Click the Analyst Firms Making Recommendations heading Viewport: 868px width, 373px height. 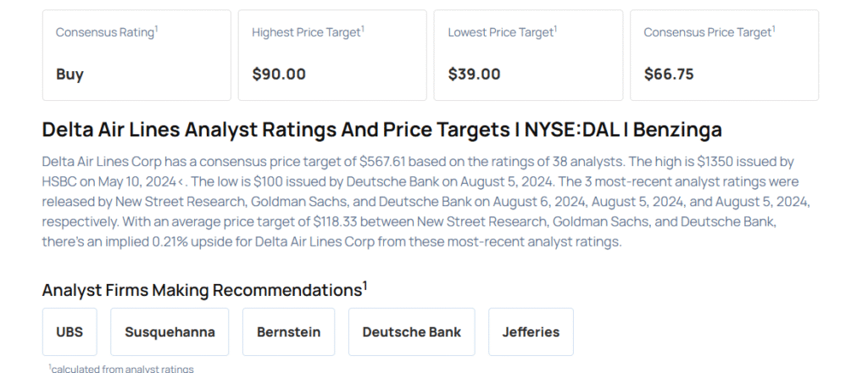tap(202, 290)
